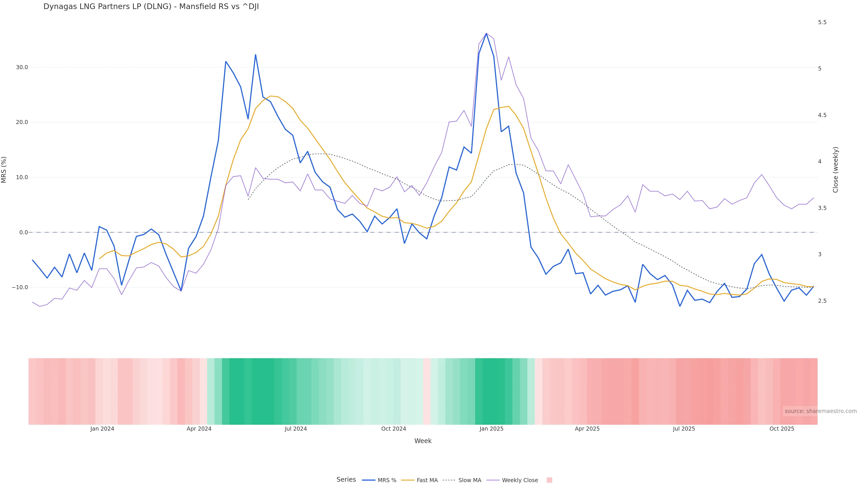This screenshot has width=868, height=488.
Task: Click the 30.0 MRS y-axis tick label
Action: point(22,67)
